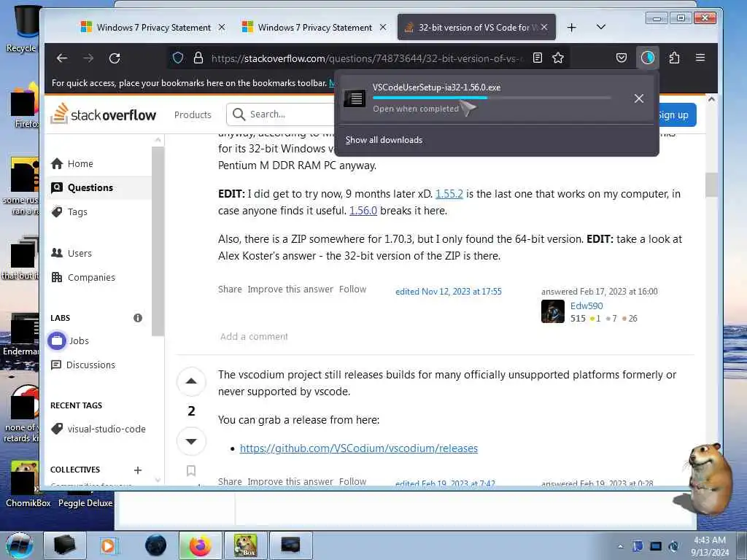Go back with the browser back arrow
Screen dimensions: 747x560
[62, 58]
